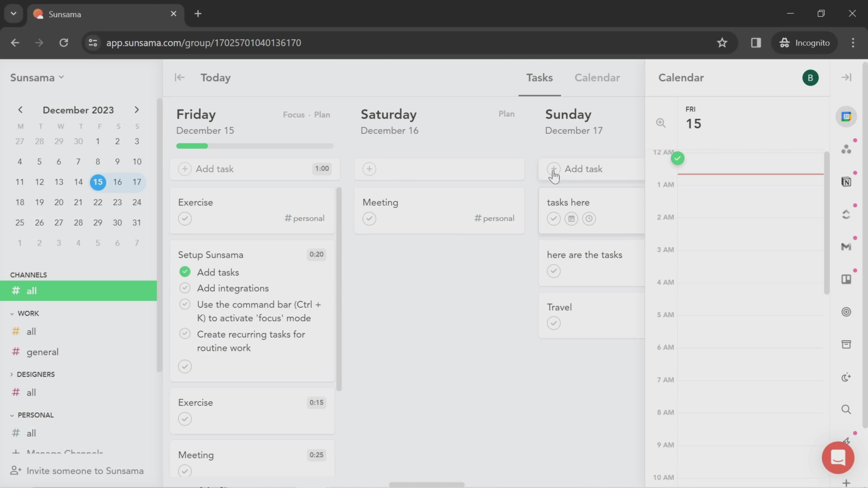868x488 pixels.
Task: Check the 'Use the command bar' subtask
Action: coord(185,304)
